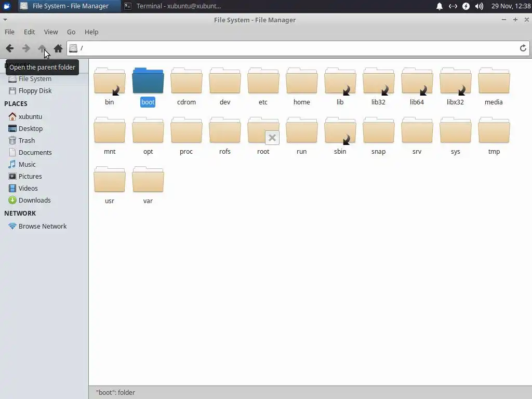The image size is (532, 399).
Task: Open the parent folder with up arrow
Action: [42, 48]
